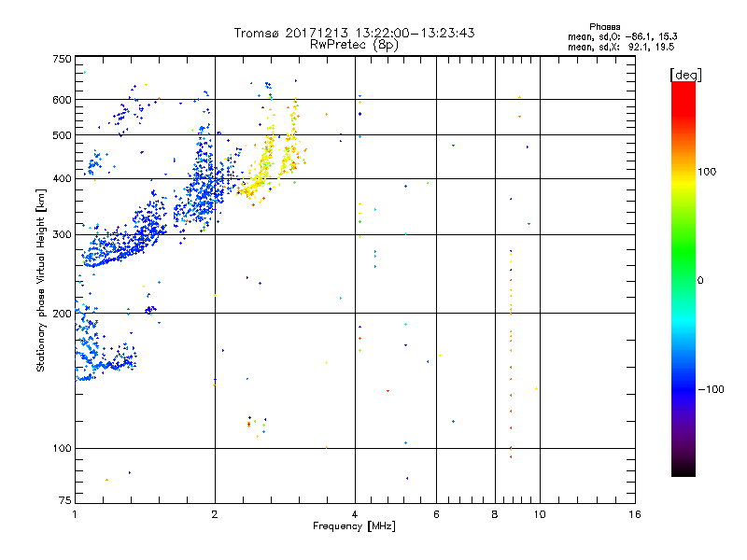
Task: Click the 'Frequency [MHz]' axis label
Action: click(354, 526)
